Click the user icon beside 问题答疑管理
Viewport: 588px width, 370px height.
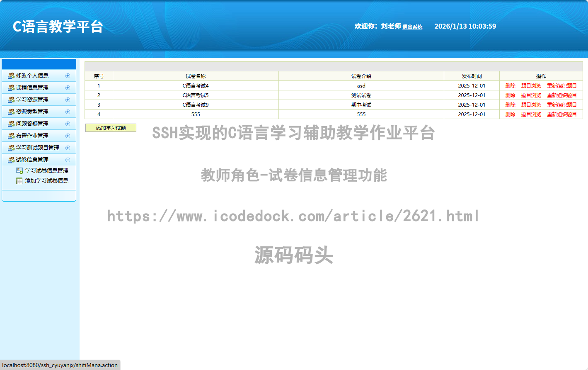(11, 124)
